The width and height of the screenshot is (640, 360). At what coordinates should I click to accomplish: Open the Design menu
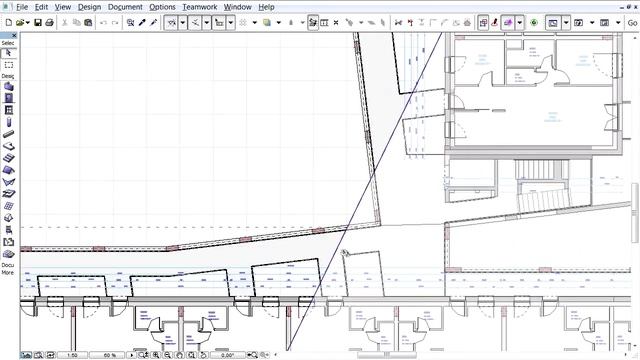pos(89,7)
